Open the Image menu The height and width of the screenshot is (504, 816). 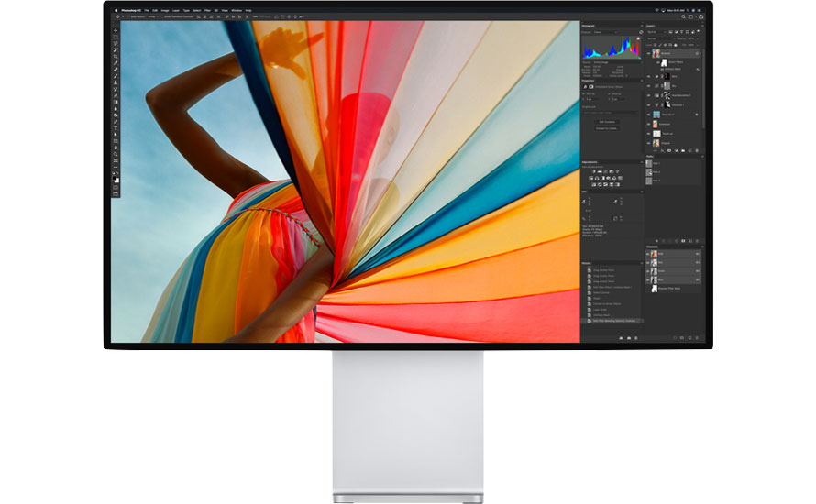point(165,10)
